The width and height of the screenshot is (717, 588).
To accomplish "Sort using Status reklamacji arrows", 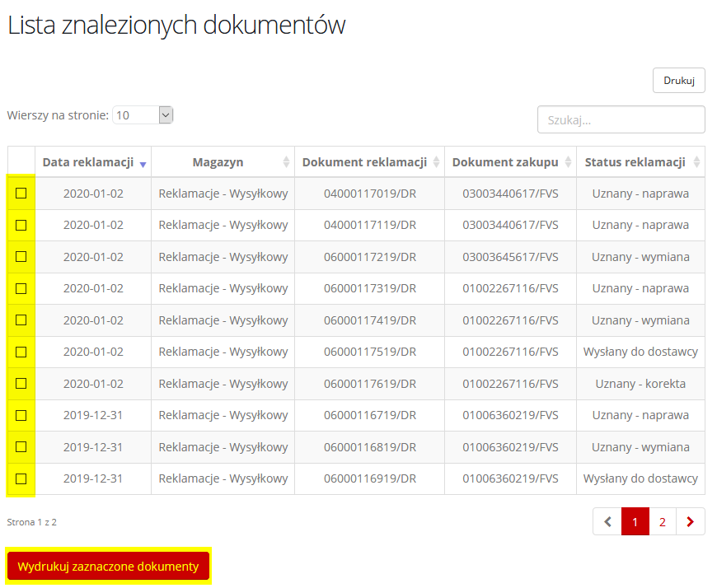I will 696,161.
